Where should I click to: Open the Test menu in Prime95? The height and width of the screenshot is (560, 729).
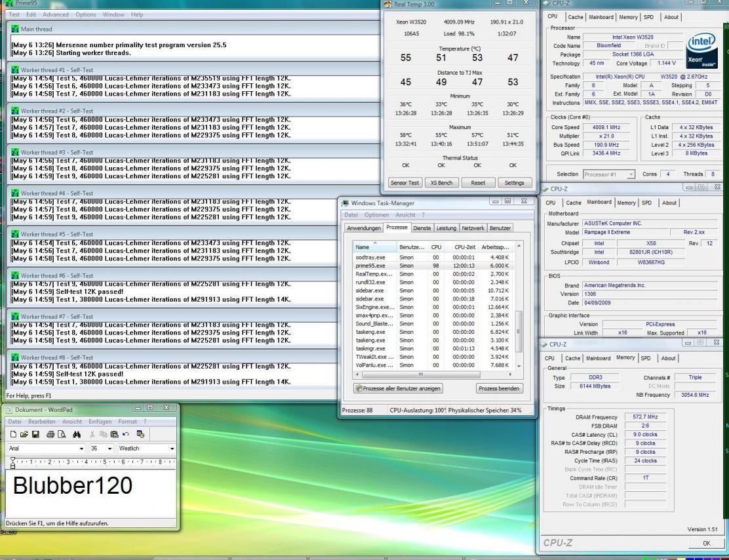pyautogui.click(x=14, y=14)
